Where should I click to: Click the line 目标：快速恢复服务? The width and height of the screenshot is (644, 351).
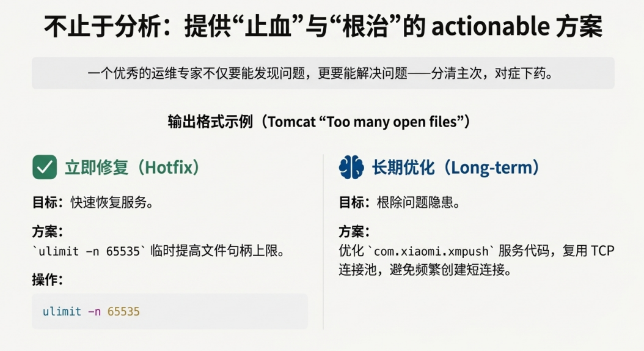[x=93, y=203]
